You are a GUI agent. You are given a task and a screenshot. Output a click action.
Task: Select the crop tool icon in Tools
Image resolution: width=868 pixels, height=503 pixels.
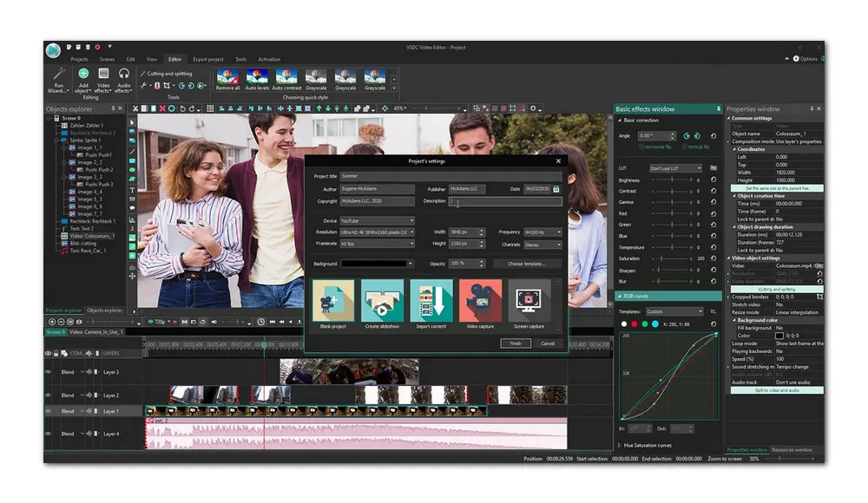167,86
